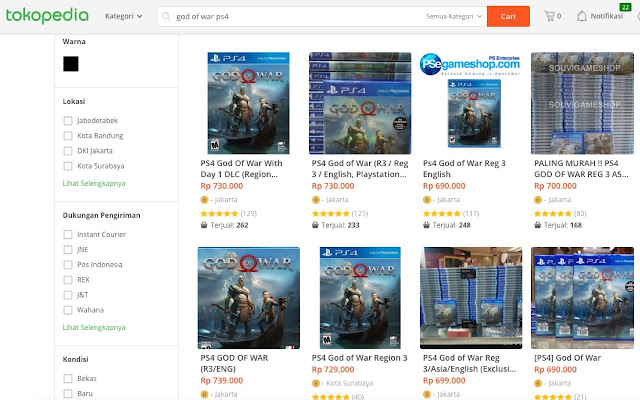
Task: Open Ps4 God of War Reg 3 English listing
Action: [x=464, y=169]
